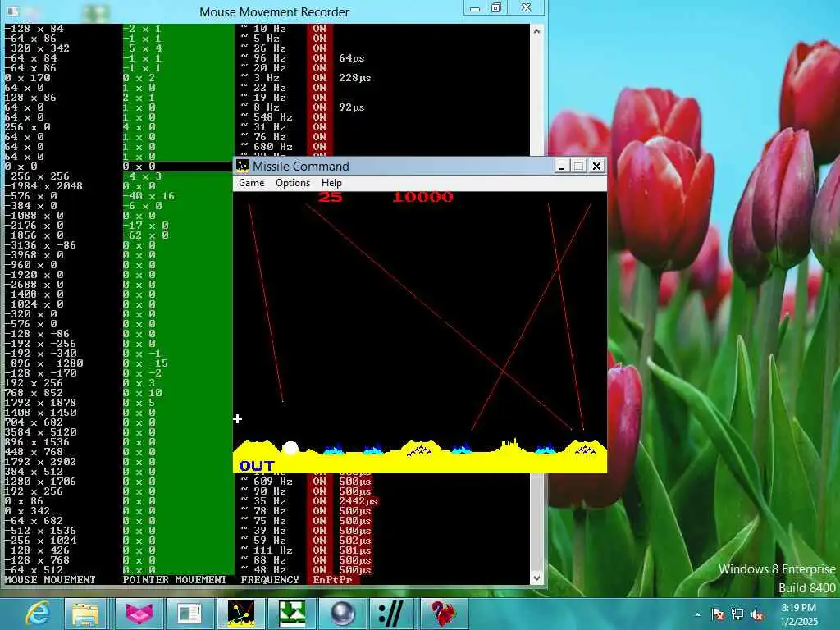Screen dimensions: 840x630
Task: Open the Options menu
Action: tap(293, 183)
